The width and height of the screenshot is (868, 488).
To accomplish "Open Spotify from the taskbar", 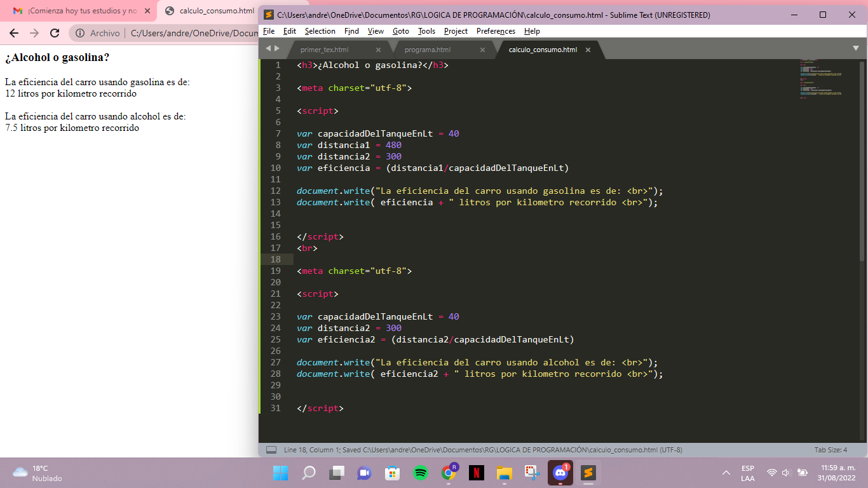I will (421, 473).
